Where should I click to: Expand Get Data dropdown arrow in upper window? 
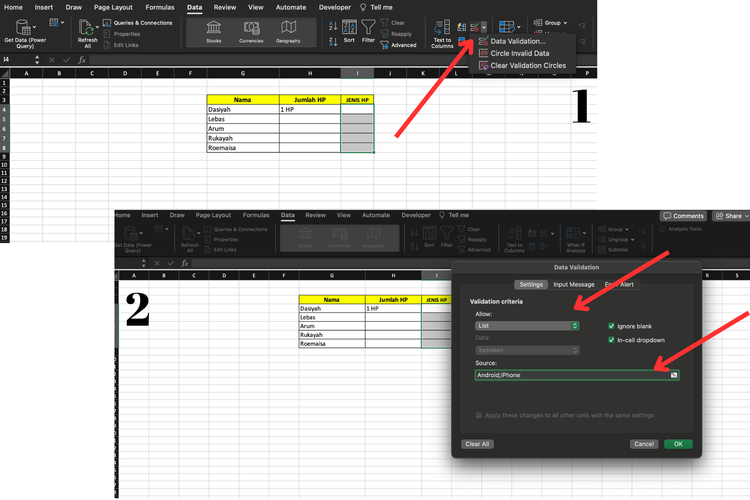coord(34,27)
